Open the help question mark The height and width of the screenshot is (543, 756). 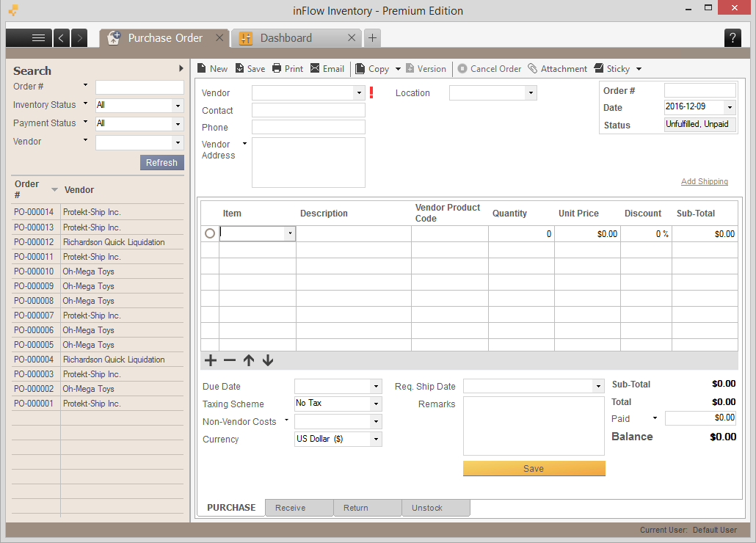pyautogui.click(x=733, y=38)
